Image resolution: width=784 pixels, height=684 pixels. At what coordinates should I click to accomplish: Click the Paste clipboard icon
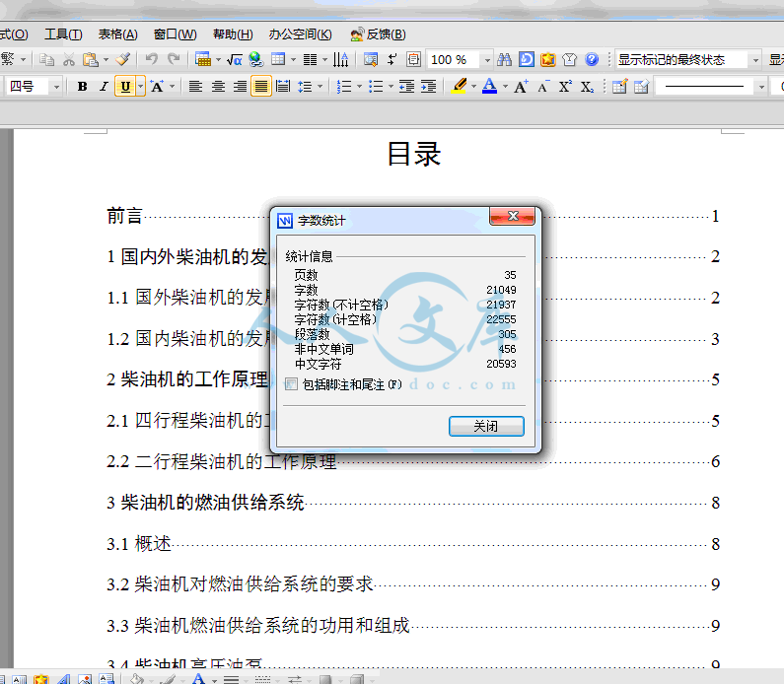91,60
